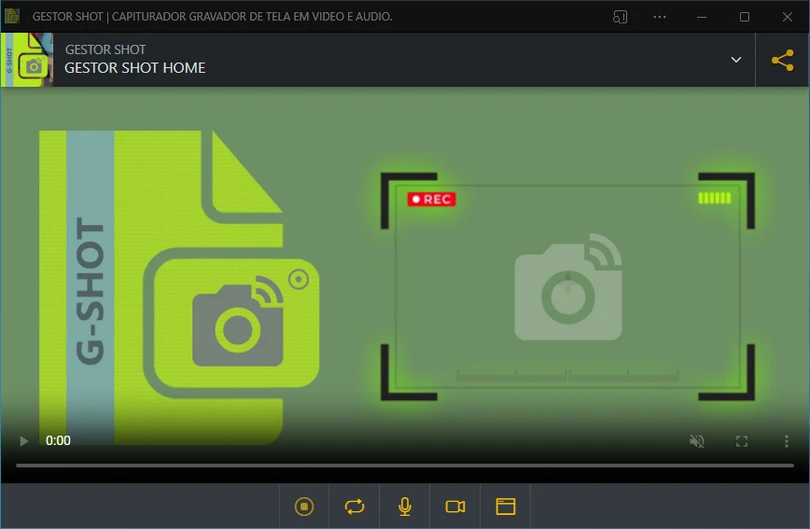Viewport: 810px width, 529px height.
Task: Click the window layout icon
Action: (x=506, y=507)
